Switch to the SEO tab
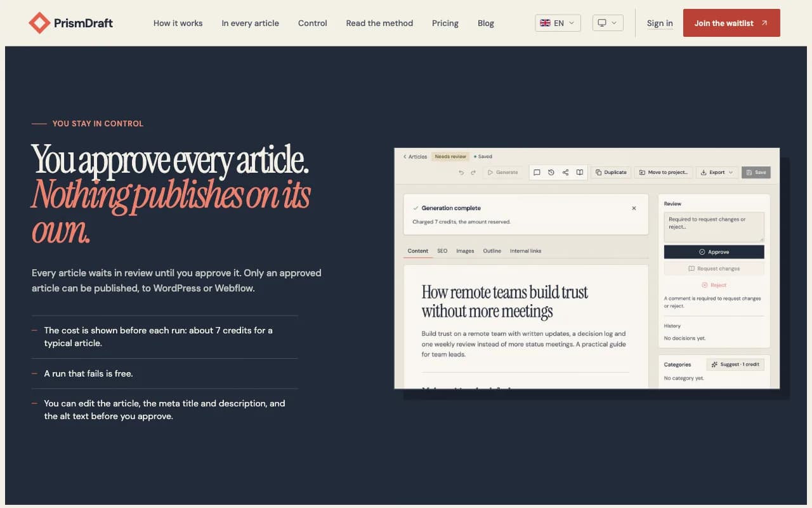This screenshot has height=508, width=812. [442, 251]
